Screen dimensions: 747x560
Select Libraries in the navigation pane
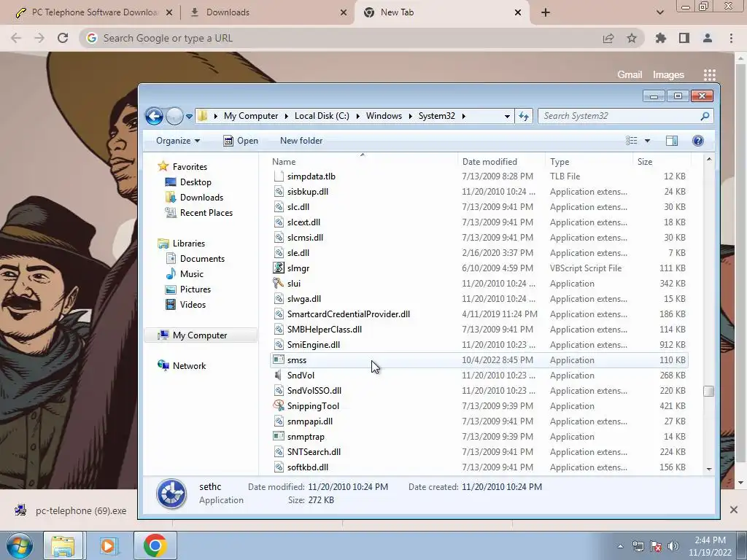coord(182,244)
